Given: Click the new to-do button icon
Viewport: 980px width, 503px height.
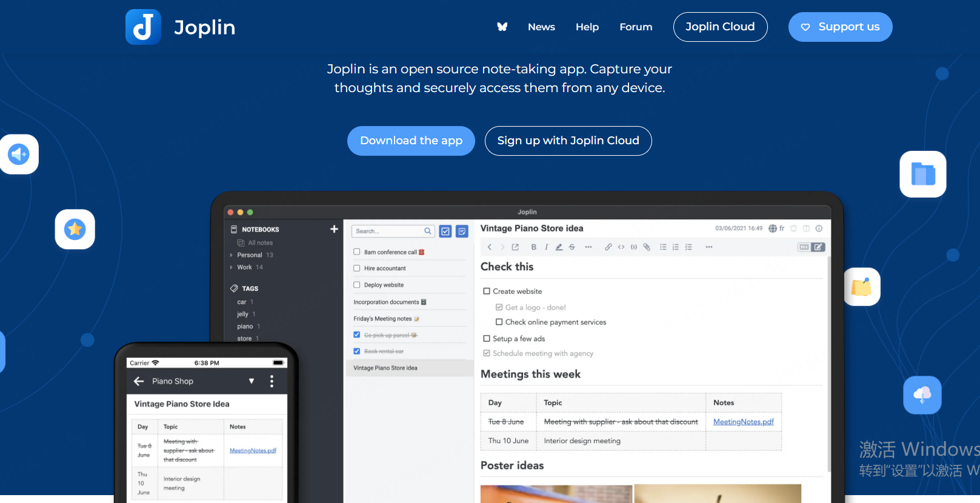Looking at the screenshot, I should click(x=445, y=231).
